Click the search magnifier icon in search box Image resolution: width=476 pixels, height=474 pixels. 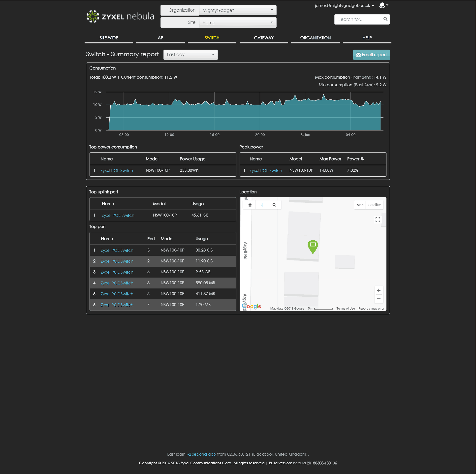click(x=385, y=19)
